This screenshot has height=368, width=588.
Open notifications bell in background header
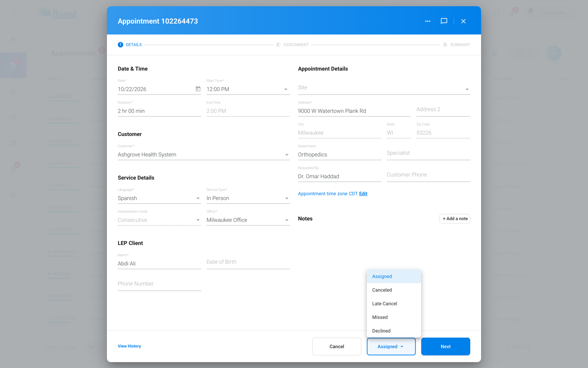[512, 13]
